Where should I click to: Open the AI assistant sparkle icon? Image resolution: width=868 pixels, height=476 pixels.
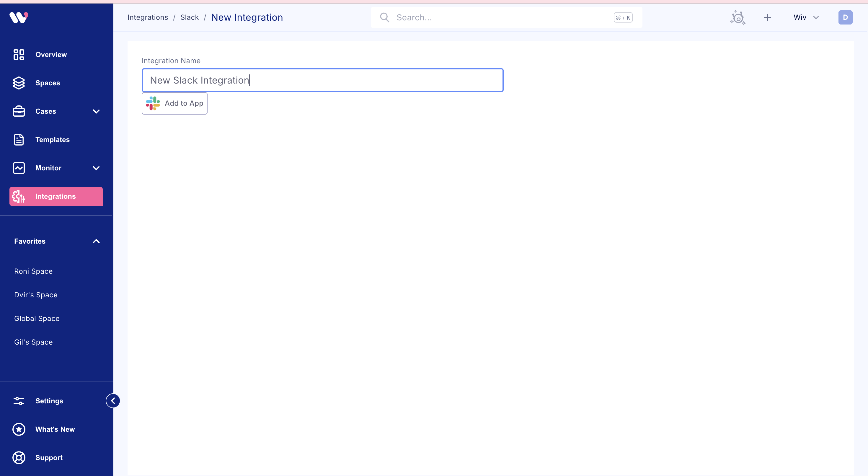coord(738,17)
